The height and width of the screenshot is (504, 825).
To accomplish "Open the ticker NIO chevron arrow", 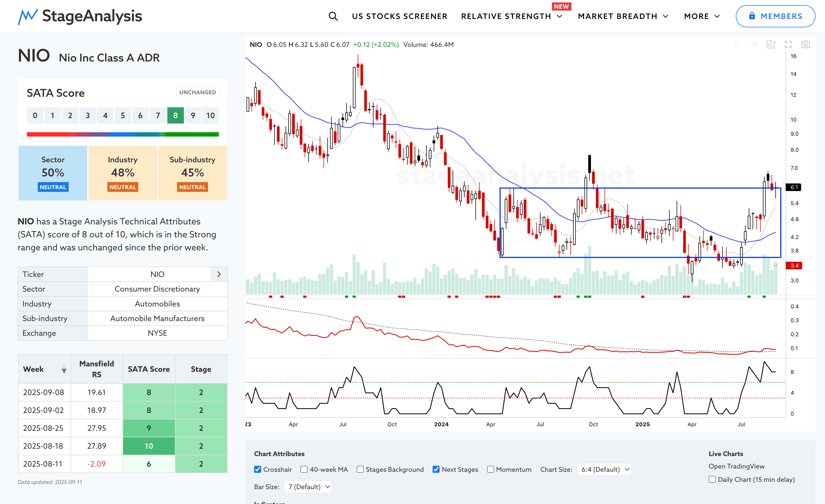I will [219, 274].
